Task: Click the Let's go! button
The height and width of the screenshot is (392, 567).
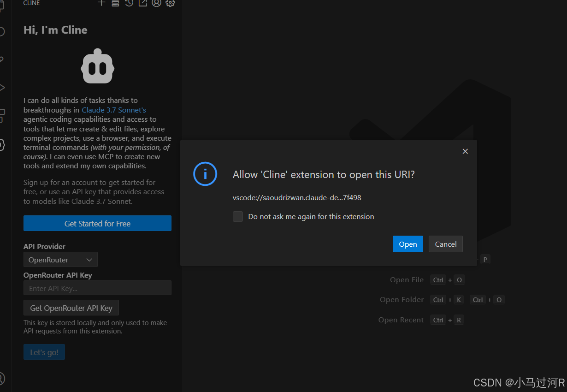Action: click(44, 352)
